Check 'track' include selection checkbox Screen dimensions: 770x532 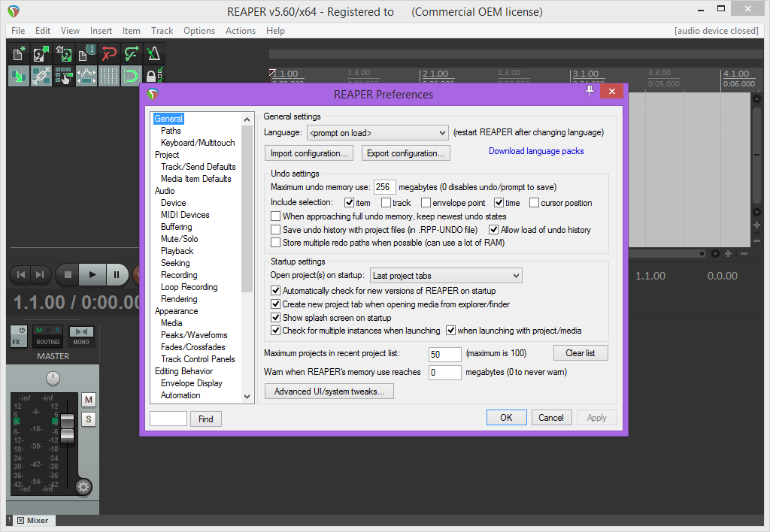click(x=386, y=203)
